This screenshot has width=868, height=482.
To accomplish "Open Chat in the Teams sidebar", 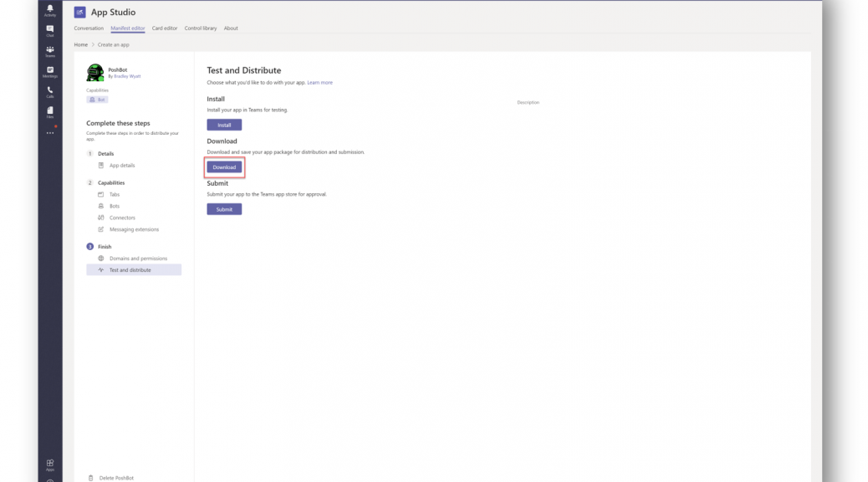I will tap(50, 31).
